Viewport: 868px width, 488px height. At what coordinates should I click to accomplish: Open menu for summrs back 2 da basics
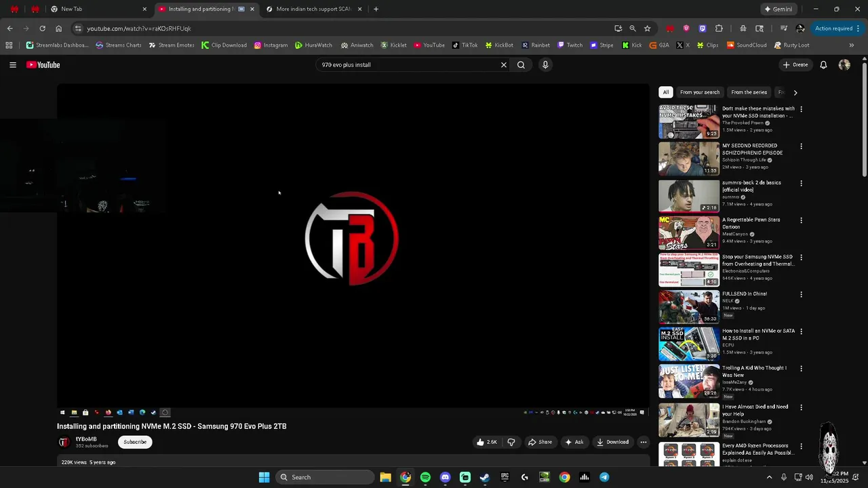801,183
